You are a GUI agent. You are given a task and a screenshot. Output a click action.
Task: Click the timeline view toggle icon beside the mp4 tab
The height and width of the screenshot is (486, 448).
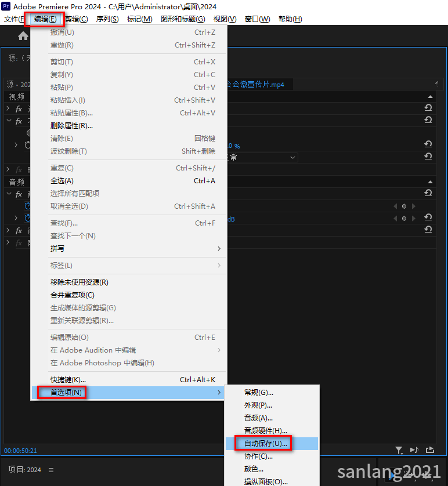click(x=436, y=84)
